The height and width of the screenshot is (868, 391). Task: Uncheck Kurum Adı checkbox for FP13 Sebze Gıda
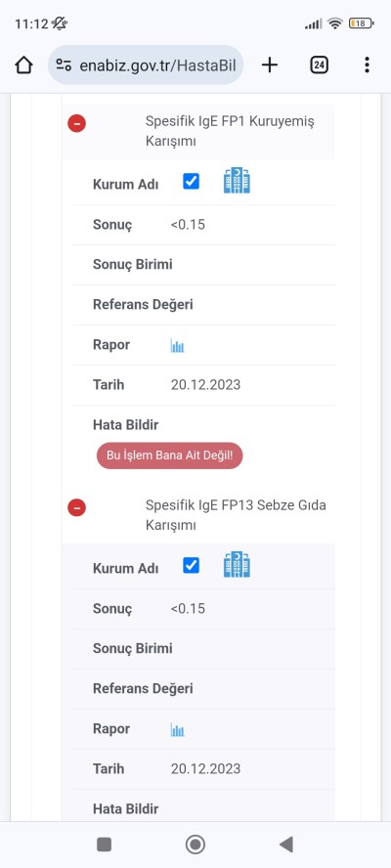[x=191, y=565]
